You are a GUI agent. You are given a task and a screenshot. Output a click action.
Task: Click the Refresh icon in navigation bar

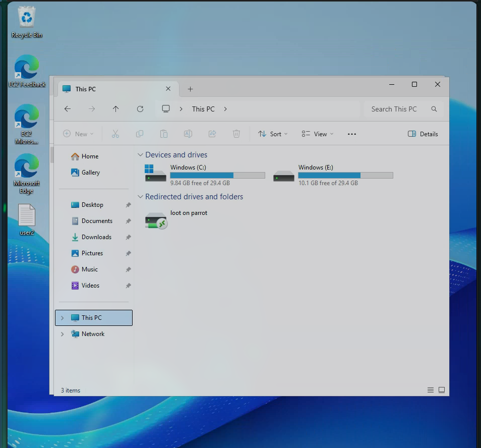tap(140, 109)
